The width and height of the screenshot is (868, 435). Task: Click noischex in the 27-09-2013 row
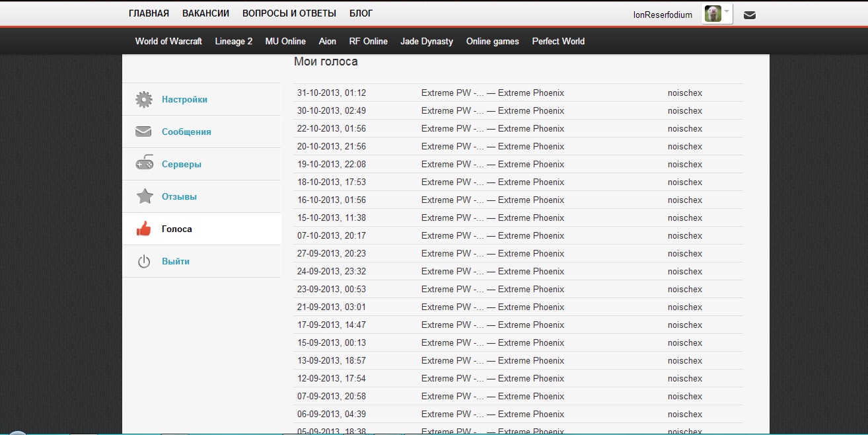[685, 254]
